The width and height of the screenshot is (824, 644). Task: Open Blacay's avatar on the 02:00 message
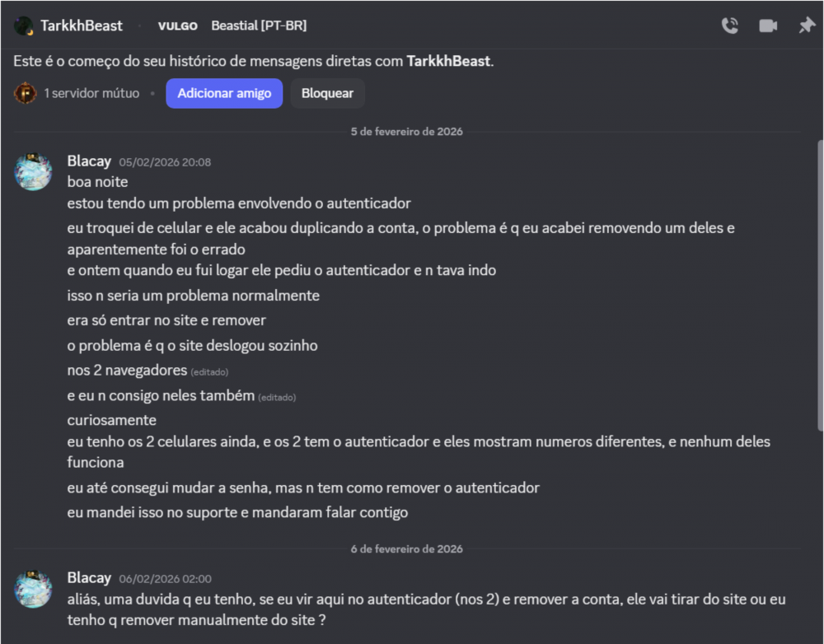pyautogui.click(x=33, y=589)
